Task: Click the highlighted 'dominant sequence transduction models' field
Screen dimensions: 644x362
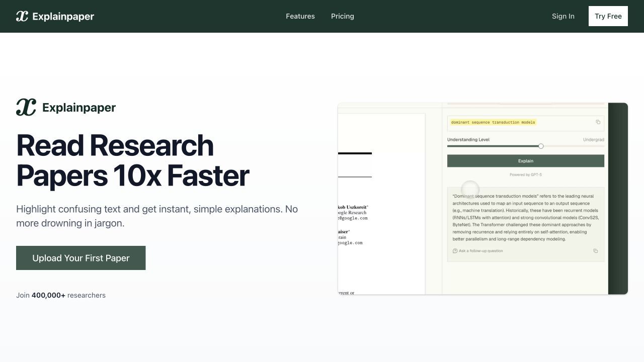Action: (x=526, y=123)
